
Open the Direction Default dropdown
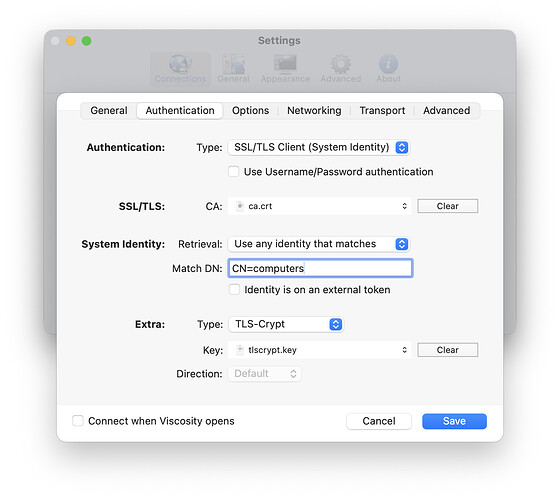click(x=265, y=373)
